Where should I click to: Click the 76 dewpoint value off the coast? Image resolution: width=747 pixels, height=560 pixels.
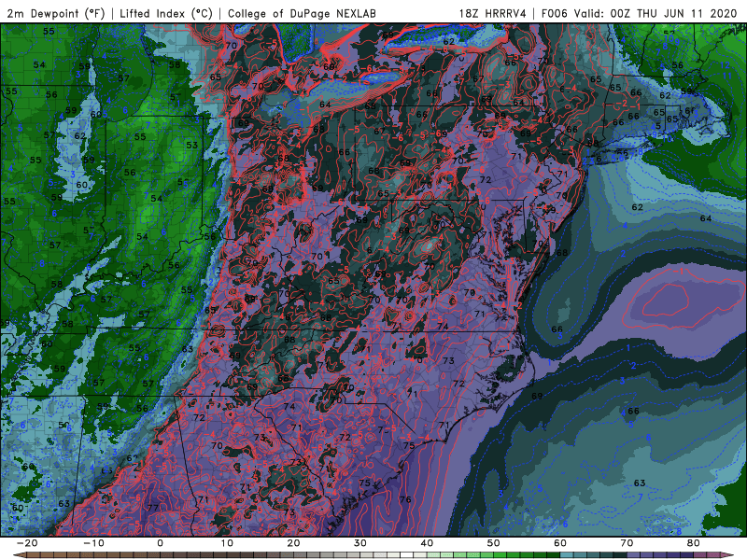pos(405,499)
